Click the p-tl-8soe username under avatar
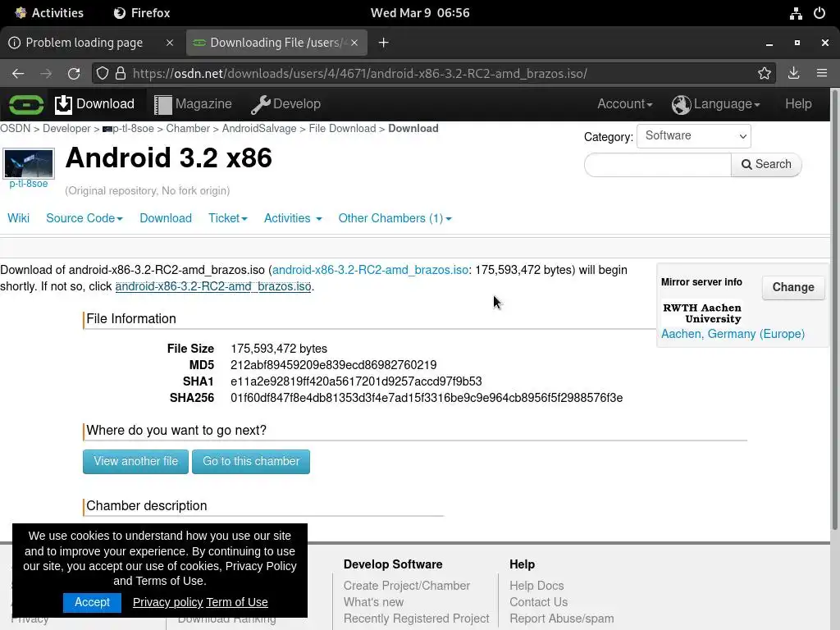Viewport: 840px width, 630px height. (29, 184)
